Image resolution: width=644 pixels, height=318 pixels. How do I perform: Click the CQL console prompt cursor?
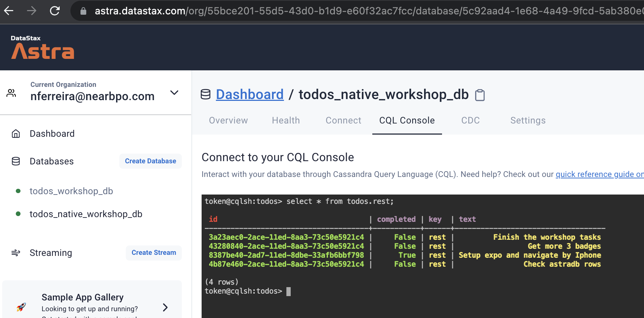(x=288, y=291)
